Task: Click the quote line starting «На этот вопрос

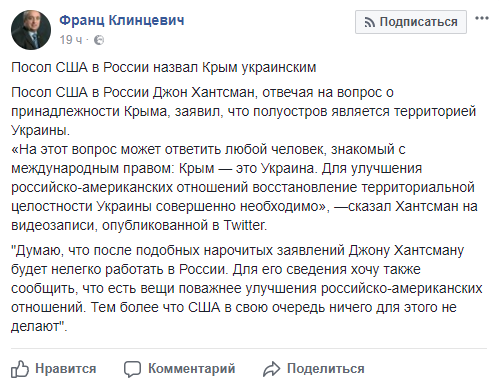Action: click(208, 150)
